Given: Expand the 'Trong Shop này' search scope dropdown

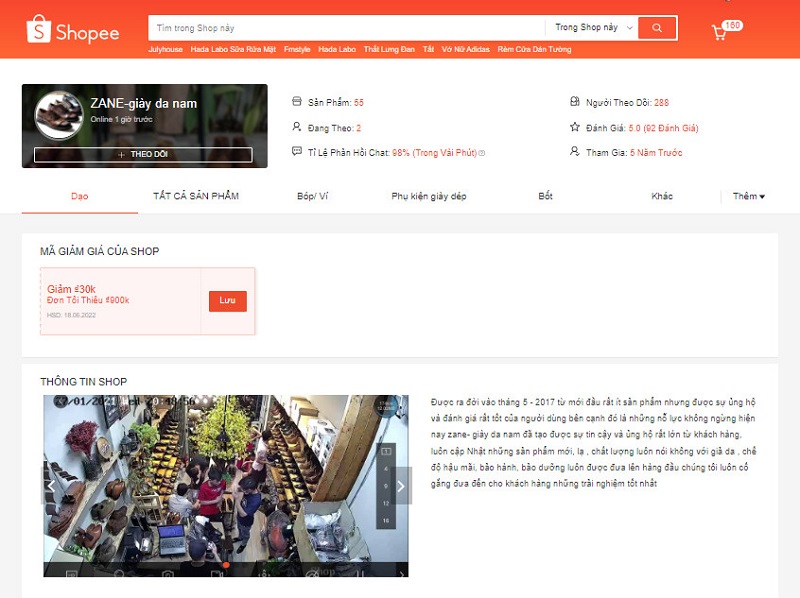Looking at the screenshot, I should coord(594,28).
